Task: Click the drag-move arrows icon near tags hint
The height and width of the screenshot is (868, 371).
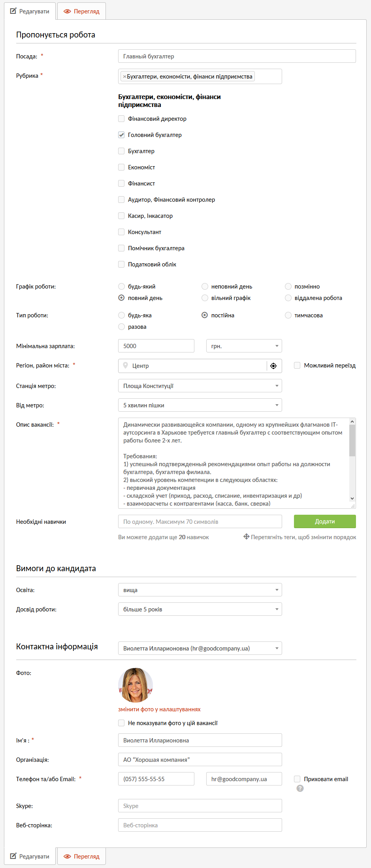Action: (x=246, y=536)
